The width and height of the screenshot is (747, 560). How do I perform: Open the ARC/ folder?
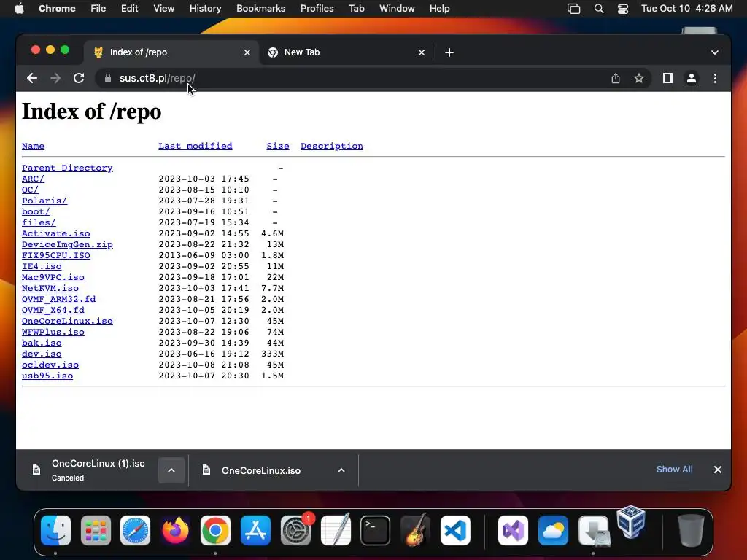33,179
